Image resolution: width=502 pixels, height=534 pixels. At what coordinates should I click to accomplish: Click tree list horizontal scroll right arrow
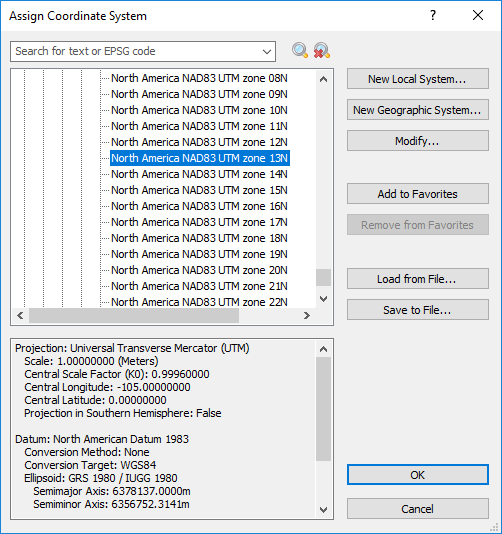pyautogui.click(x=307, y=316)
